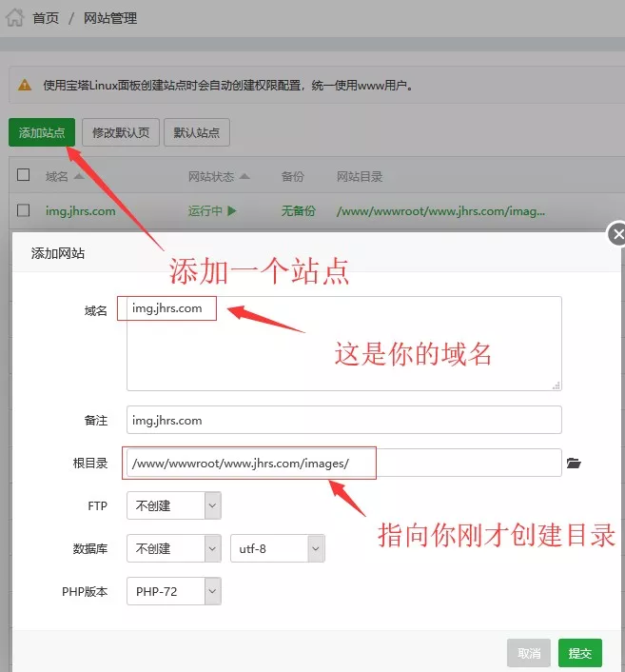This screenshot has height=672, width=625.
Task: Tick the checkbox for the img.jhrs.com row
Action: tap(23, 210)
